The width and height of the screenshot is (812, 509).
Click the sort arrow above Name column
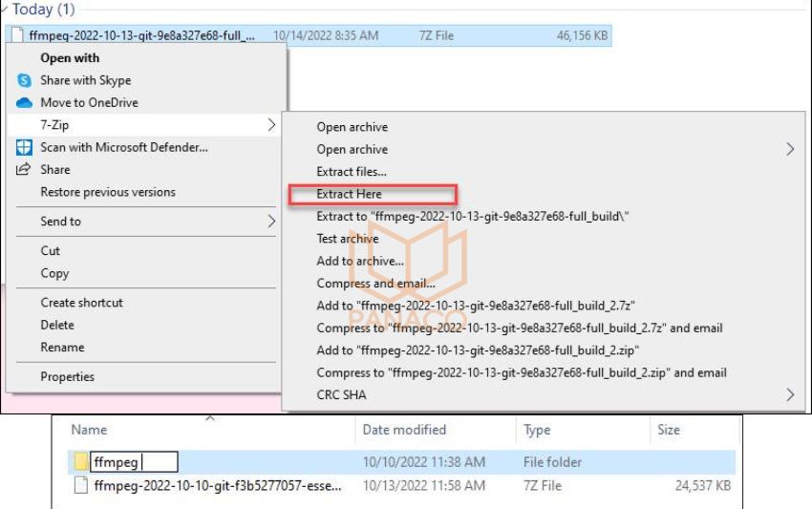(x=210, y=418)
